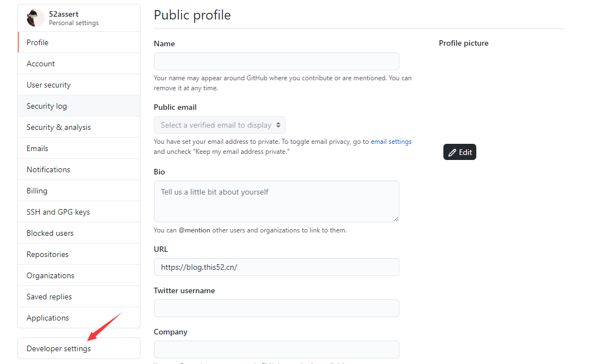Screen dimensions: 599x364
Task: Click the URL field with blog.this52.cn
Action: click(x=277, y=267)
